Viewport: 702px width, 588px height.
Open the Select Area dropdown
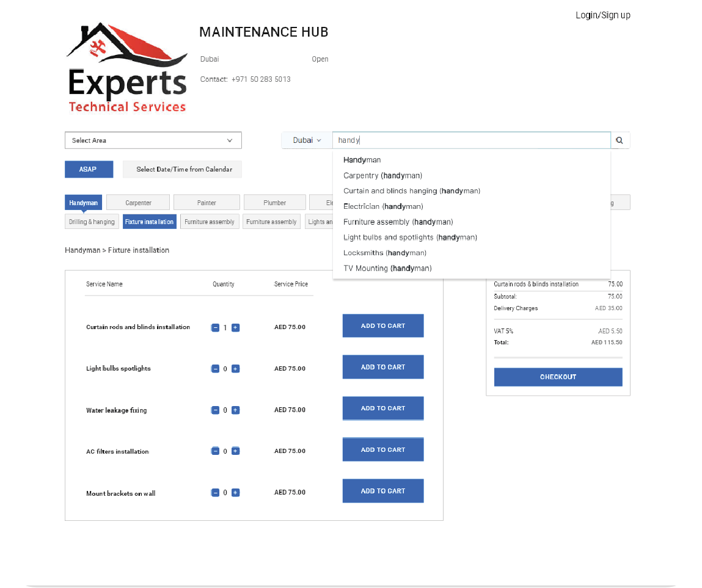coord(153,140)
